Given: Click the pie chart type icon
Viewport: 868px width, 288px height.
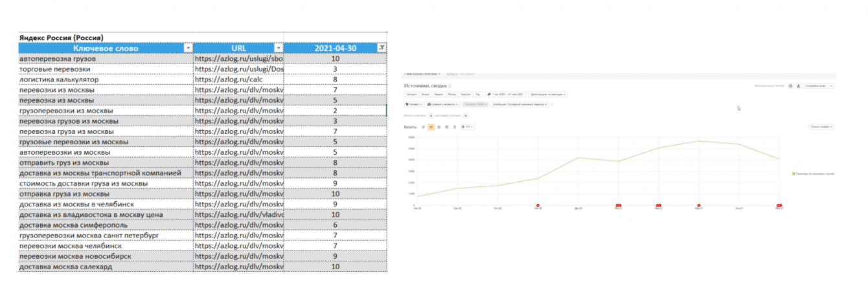Looking at the screenshot, I should (x=423, y=127).
